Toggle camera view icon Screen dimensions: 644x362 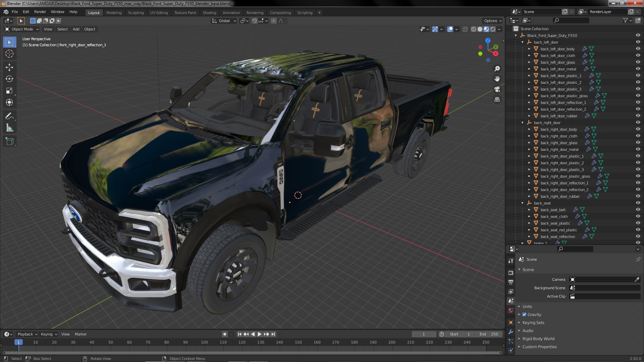(497, 89)
